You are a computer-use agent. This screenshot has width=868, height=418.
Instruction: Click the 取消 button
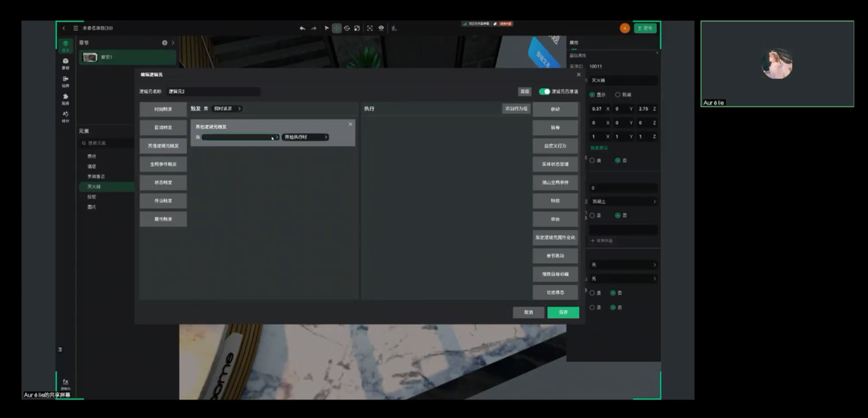(528, 312)
